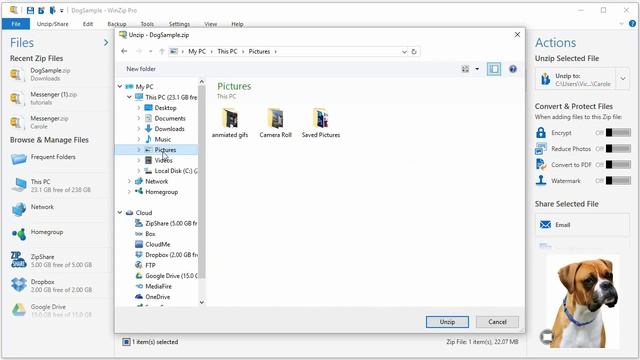Click the Email share button

(582, 224)
